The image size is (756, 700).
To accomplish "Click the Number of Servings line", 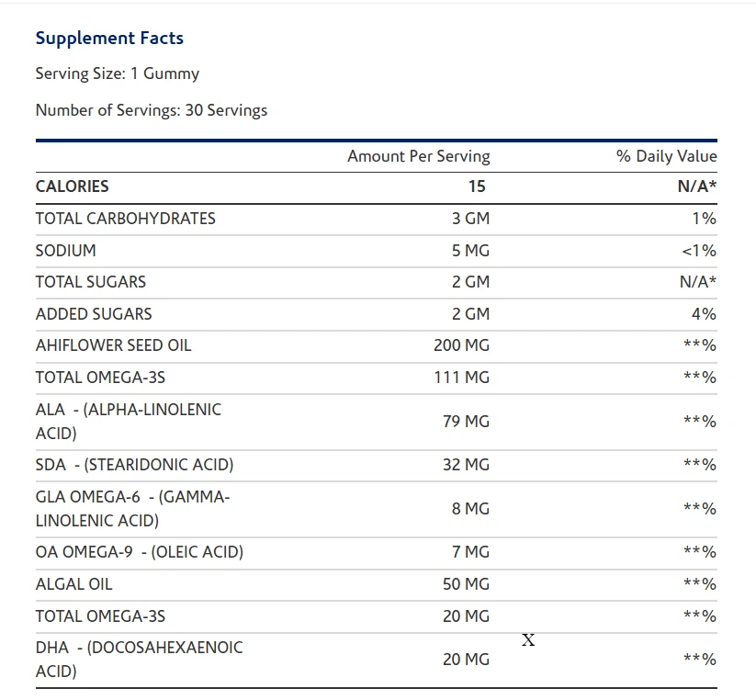I will click(151, 110).
